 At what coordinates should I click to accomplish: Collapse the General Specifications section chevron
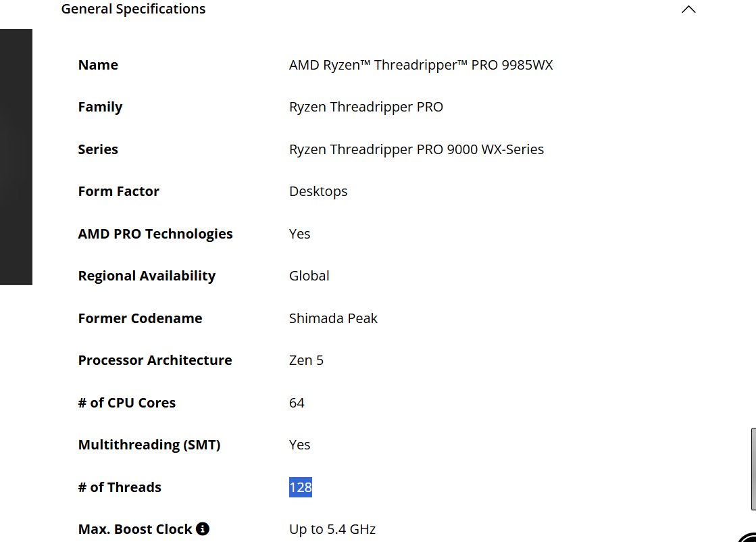pyautogui.click(x=688, y=9)
